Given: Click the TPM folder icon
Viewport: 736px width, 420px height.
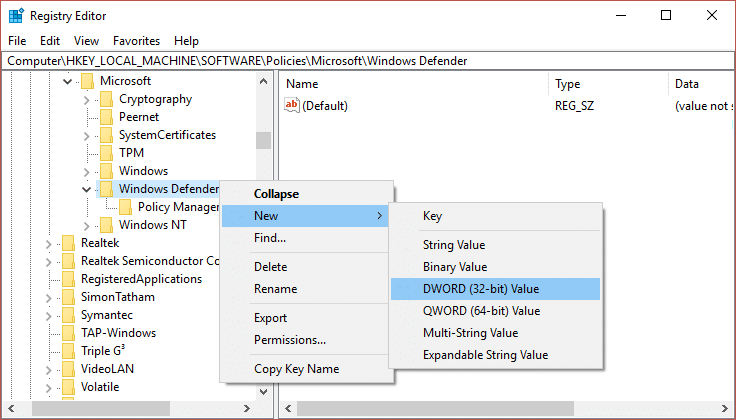Looking at the screenshot, I should coord(106,153).
